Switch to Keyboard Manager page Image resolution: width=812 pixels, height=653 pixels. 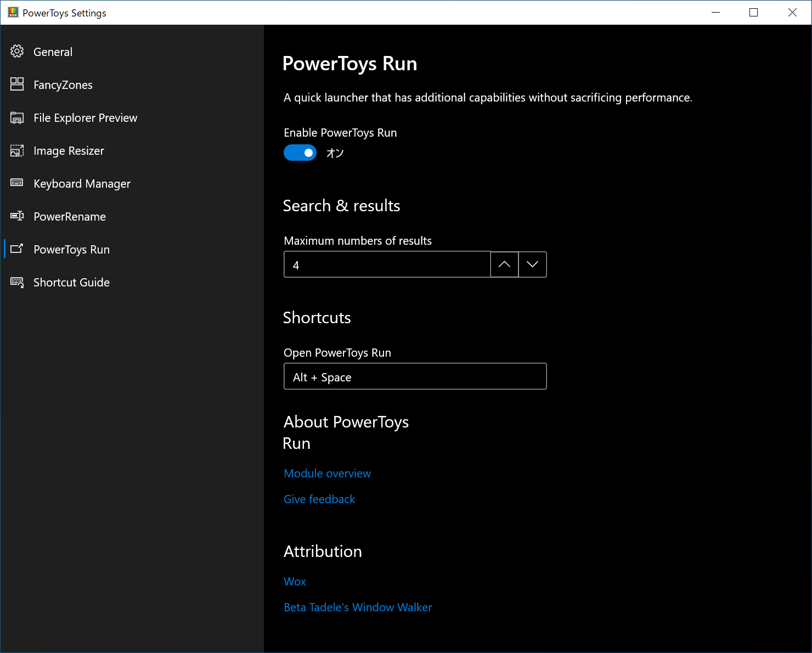(132, 183)
